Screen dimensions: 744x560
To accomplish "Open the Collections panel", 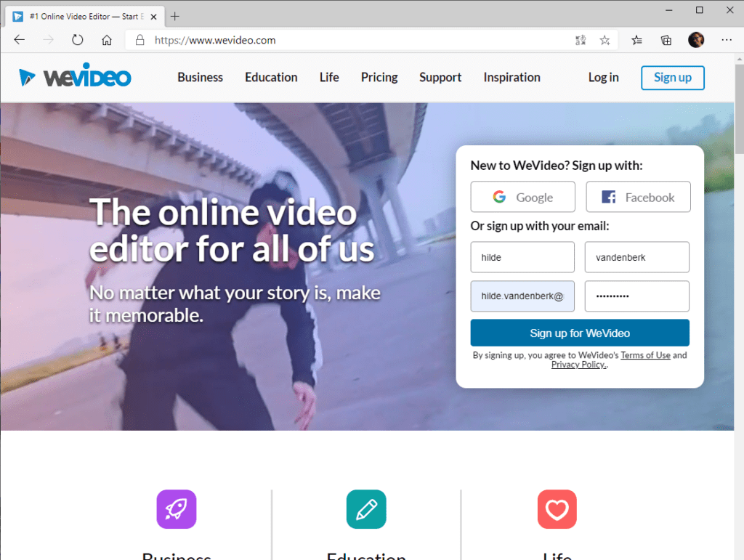I will tap(666, 40).
